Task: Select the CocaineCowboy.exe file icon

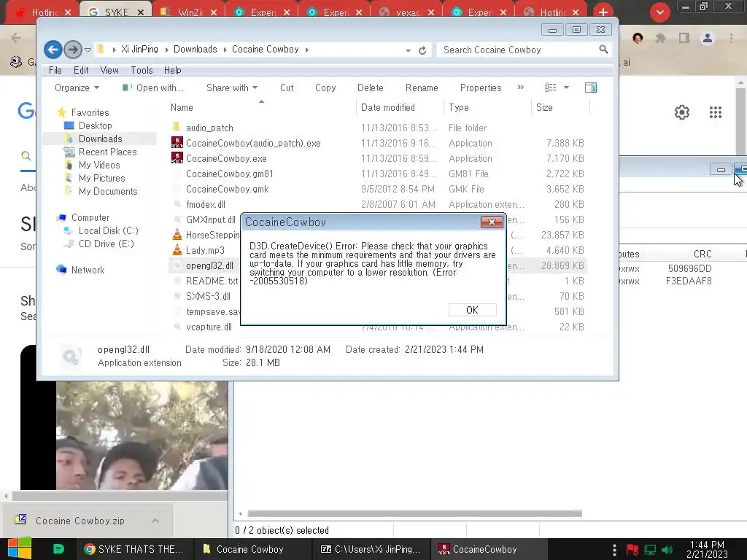Action: tap(177, 157)
